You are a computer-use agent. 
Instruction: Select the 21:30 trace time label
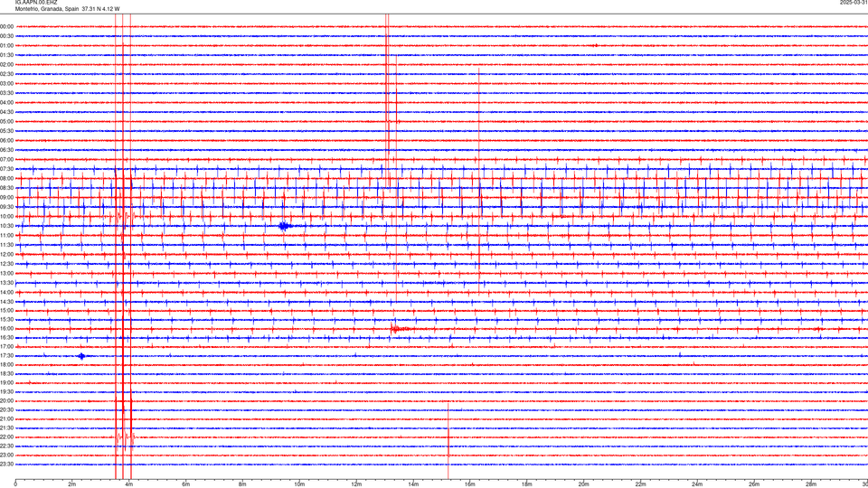pyautogui.click(x=7, y=428)
